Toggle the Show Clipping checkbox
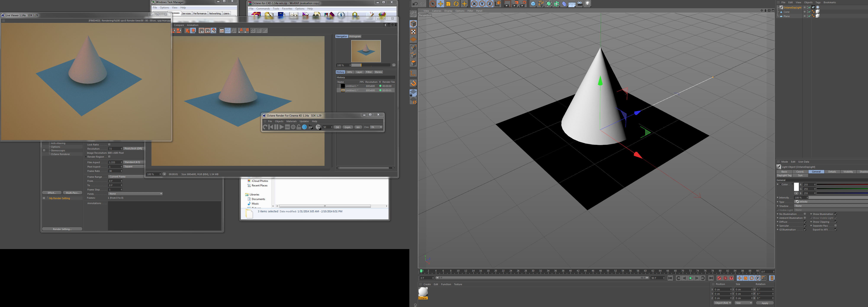Image resolution: width=868 pixels, height=307 pixels. (x=836, y=222)
